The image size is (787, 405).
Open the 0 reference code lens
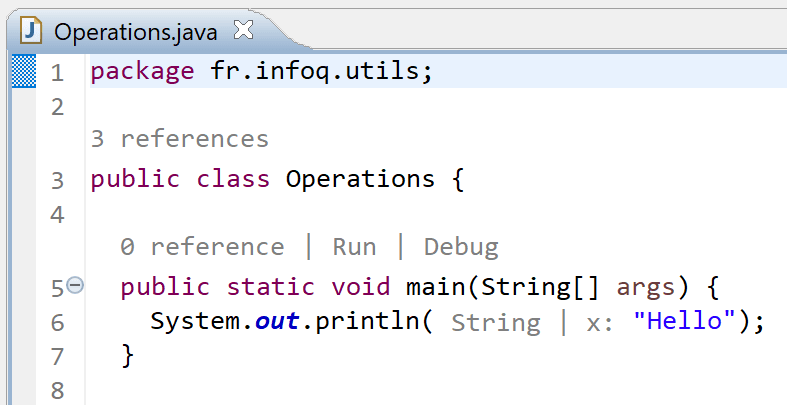[x=202, y=247]
